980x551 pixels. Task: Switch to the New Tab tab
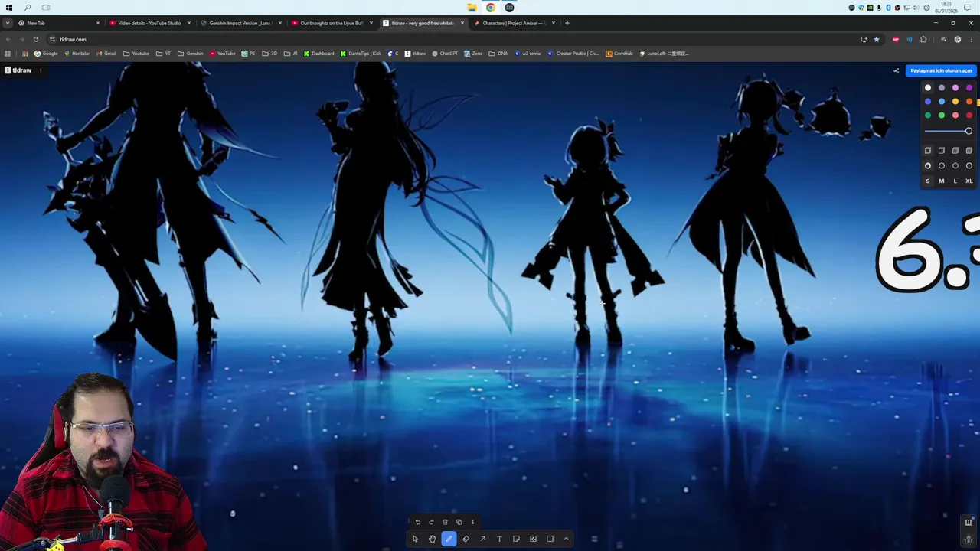(x=58, y=23)
